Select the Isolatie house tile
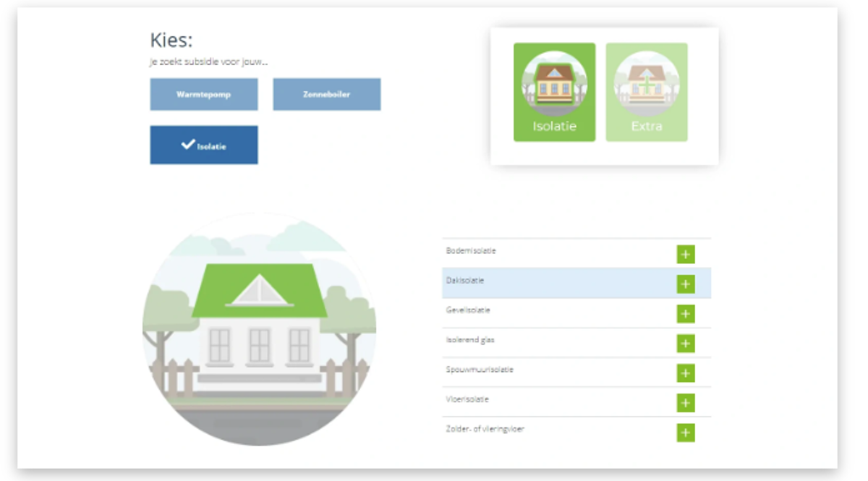Viewport: 868px width, 481px height. point(554,92)
